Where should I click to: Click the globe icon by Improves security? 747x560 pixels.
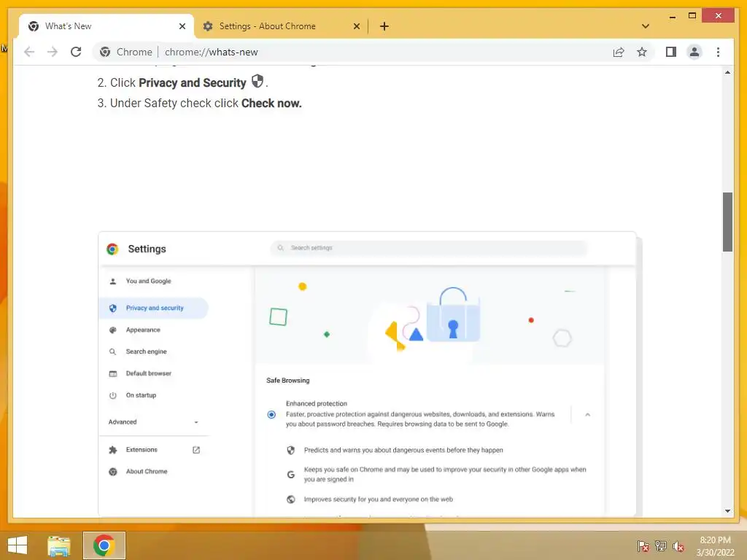pos(291,499)
